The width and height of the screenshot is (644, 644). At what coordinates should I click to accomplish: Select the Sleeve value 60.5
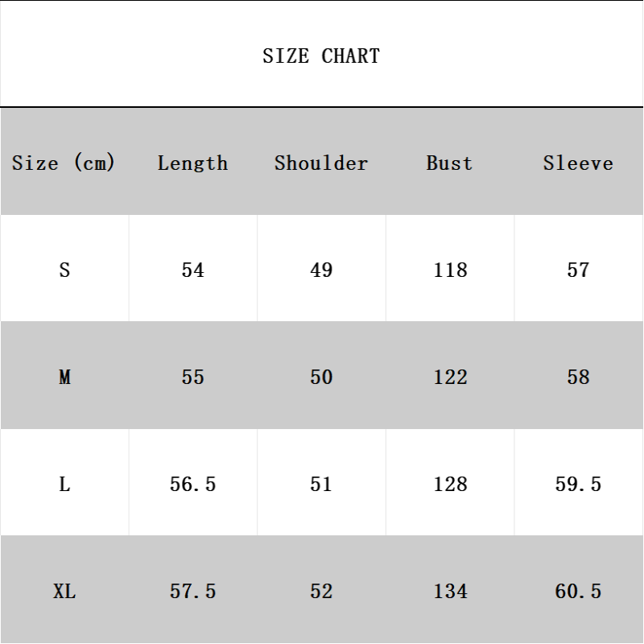pyautogui.click(x=578, y=591)
